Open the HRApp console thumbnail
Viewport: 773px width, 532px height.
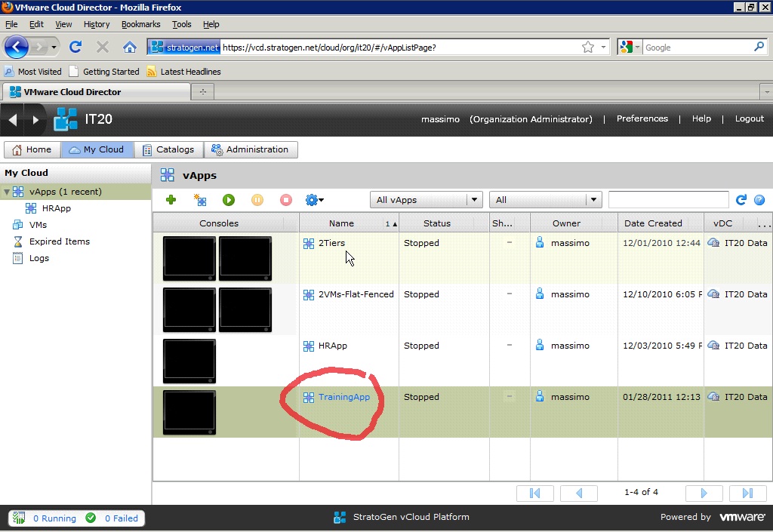pyautogui.click(x=189, y=361)
